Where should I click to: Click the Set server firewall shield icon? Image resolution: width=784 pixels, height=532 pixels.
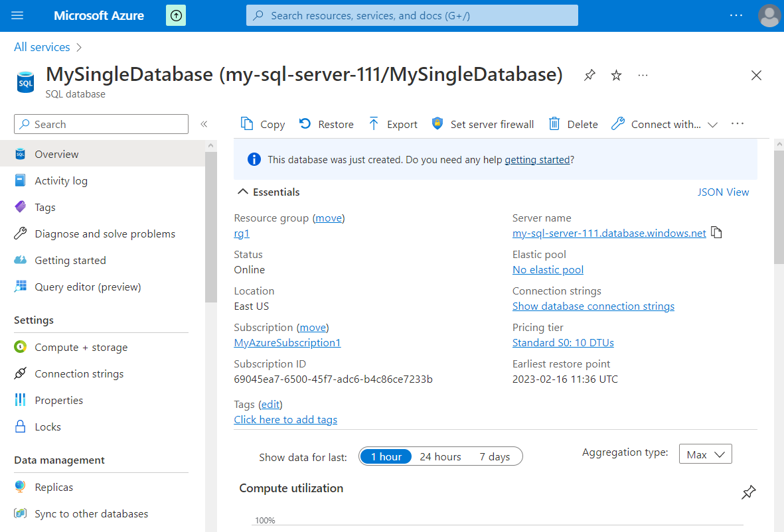tap(437, 123)
